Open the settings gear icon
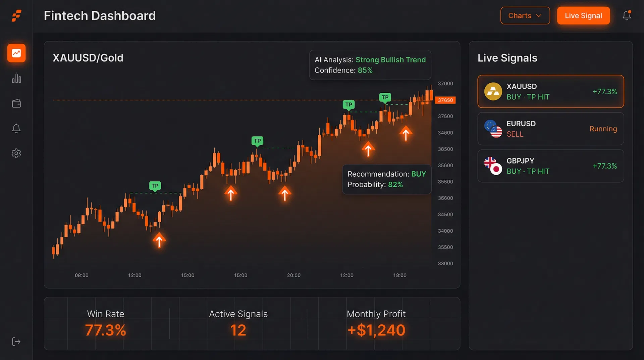This screenshot has height=360, width=644. click(16, 153)
